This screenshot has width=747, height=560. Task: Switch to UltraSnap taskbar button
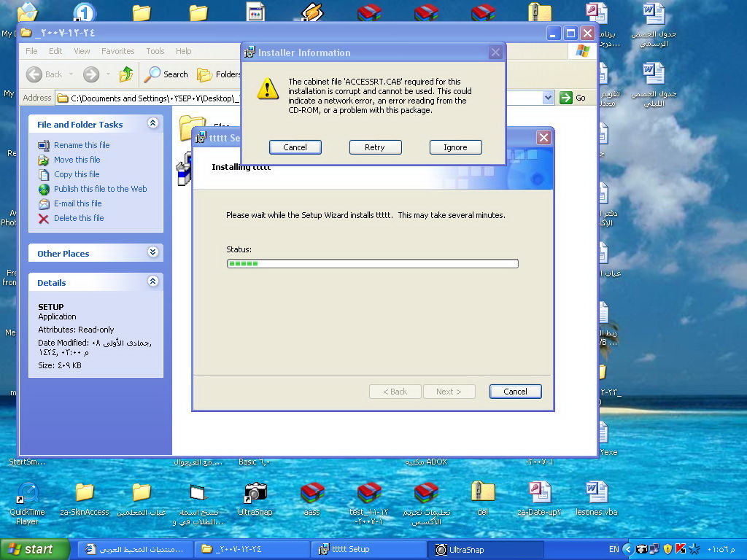pos(484,550)
